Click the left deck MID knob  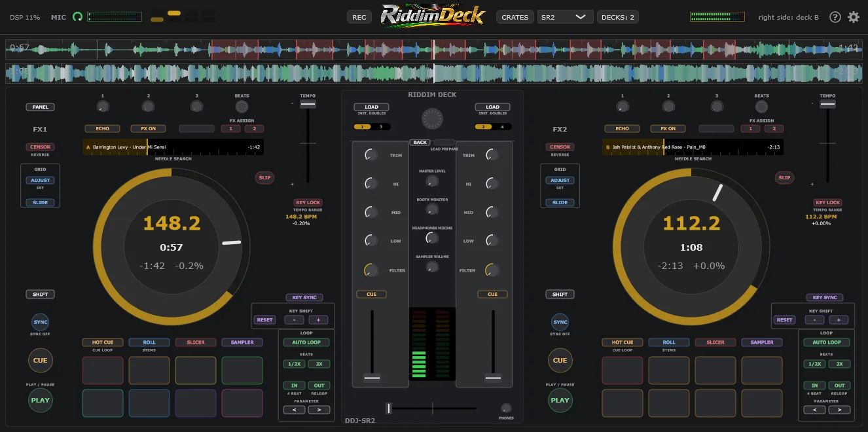point(371,212)
